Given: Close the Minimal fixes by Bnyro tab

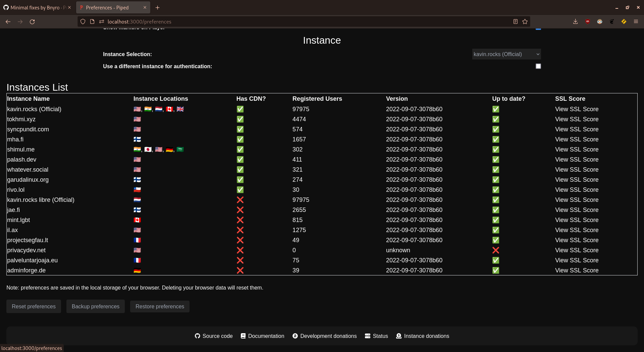Looking at the screenshot, I should coord(69,7).
